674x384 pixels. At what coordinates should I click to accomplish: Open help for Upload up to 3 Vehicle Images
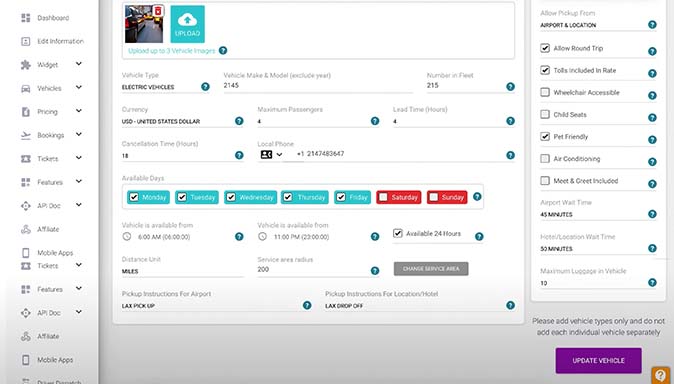coord(223,51)
